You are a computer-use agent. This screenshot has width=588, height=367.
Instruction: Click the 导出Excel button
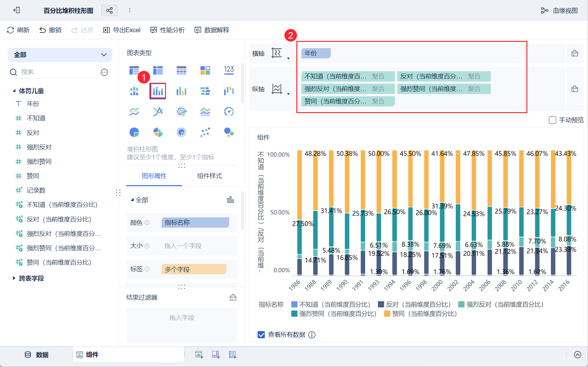(122, 30)
